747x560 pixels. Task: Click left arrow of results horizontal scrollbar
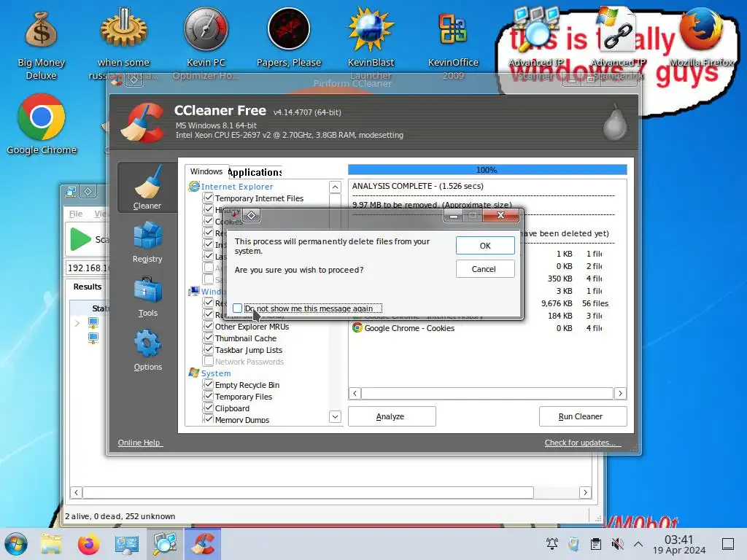coord(355,393)
